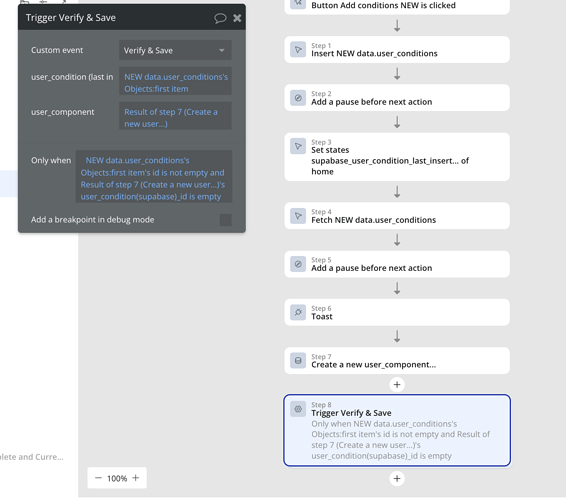Add a new step after Step 8

pos(397,479)
